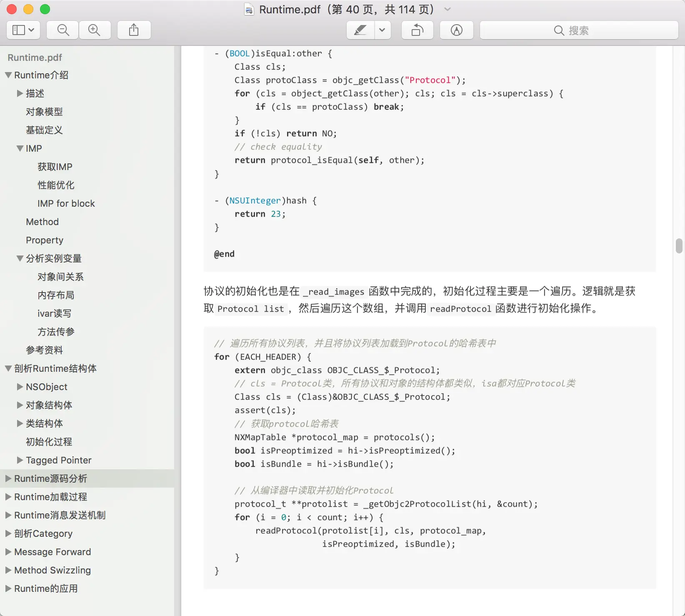Select 对象间关系 in the outline
685x616 pixels.
click(x=60, y=277)
